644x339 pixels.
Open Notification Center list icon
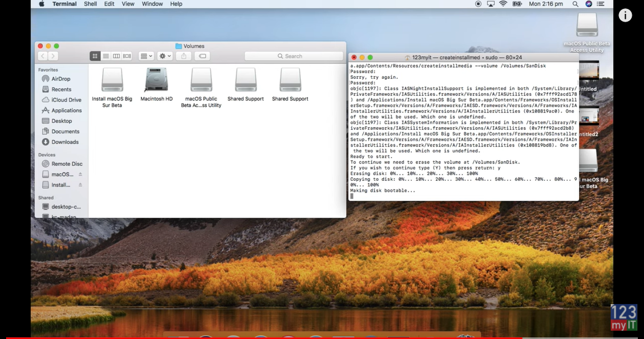(x=601, y=4)
